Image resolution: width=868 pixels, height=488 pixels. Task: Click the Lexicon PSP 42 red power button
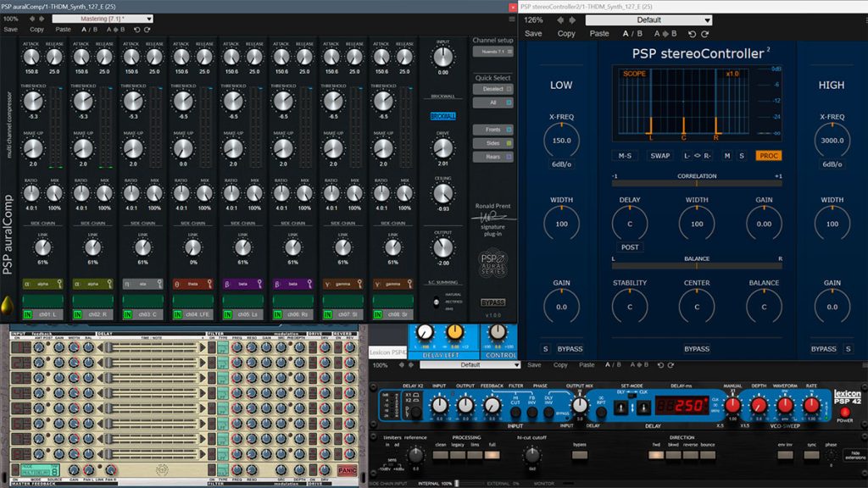pyautogui.click(x=845, y=413)
